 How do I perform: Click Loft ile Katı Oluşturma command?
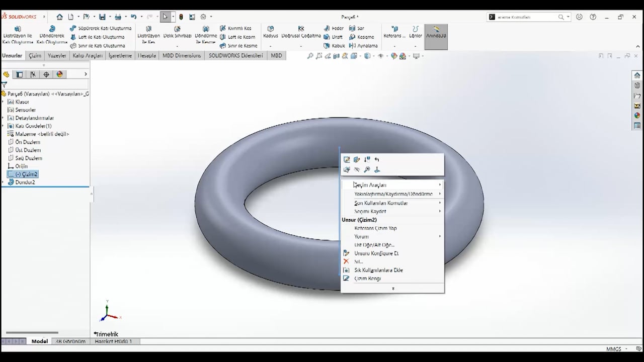click(98, 37)
